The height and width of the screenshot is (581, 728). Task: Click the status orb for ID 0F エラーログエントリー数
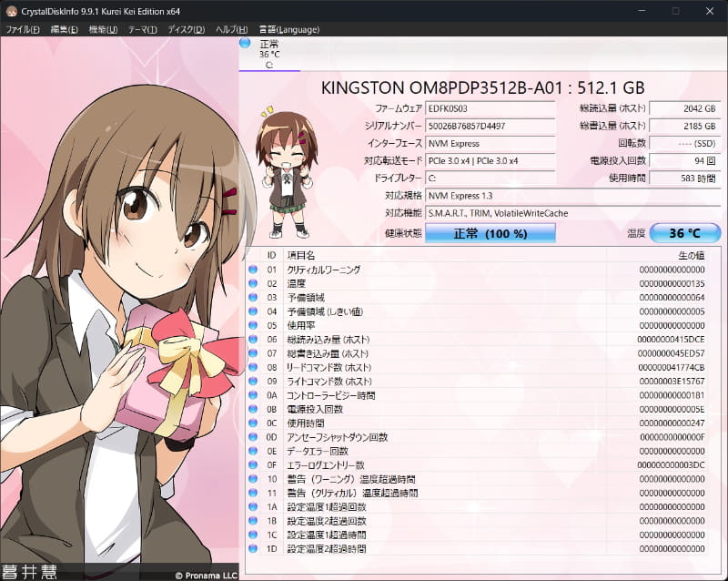[x=253, y=464]
